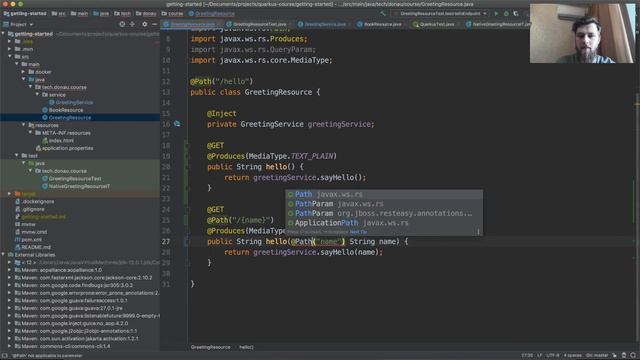Click the inspections hector icon in status bar
Image resolution: width=640 pixels, height=360 pixels.
624,356
